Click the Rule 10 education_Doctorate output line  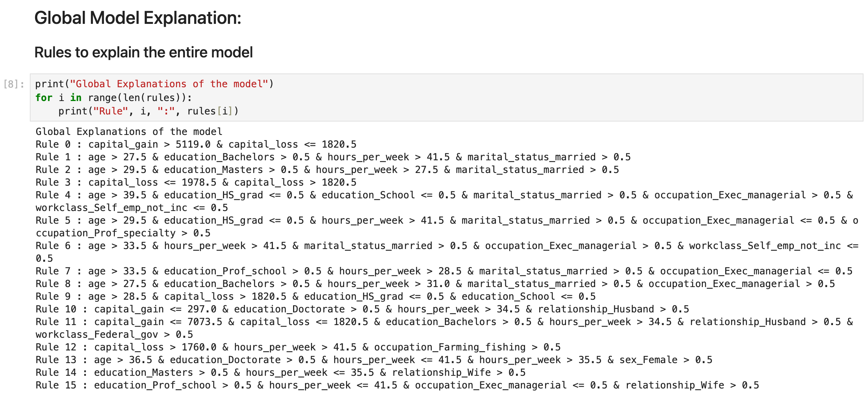coord(362,309)
